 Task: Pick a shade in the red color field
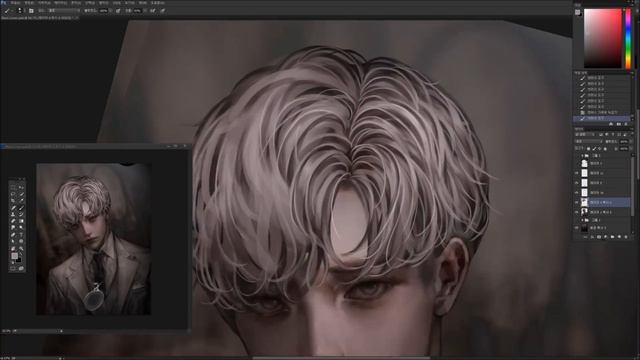click(x=602, y=38)
